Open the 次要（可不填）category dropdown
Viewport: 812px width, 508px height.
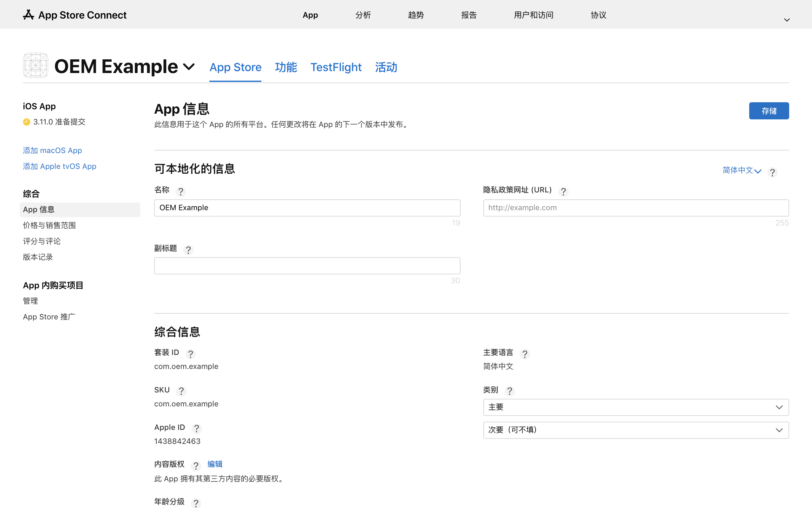point(636,430)
